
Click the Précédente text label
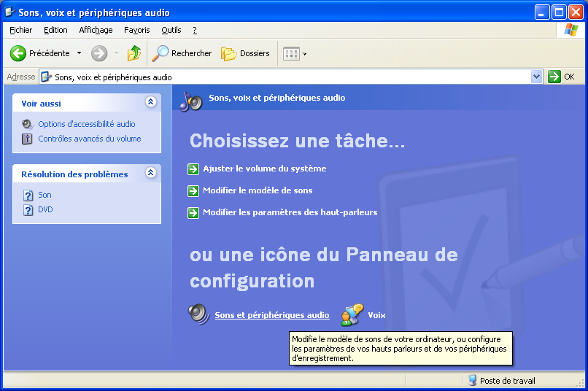pyautogui.click(x=50, y=53)
